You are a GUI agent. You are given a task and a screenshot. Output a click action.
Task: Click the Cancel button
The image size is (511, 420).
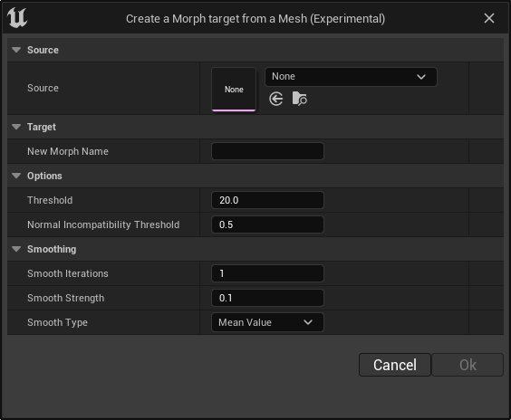pyautogui.click(x=395, y=365)
